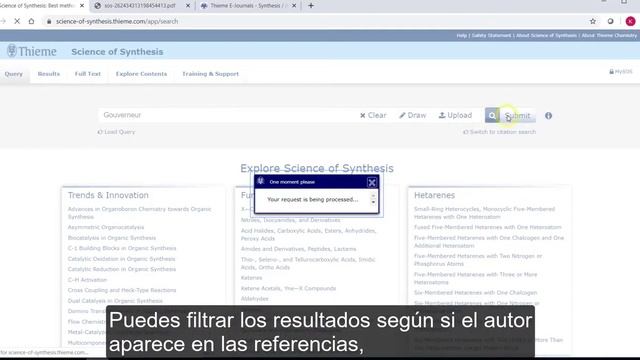Close the One moment please dialog
The width and height of the screenshot is (640, 360).
(372, 182)
